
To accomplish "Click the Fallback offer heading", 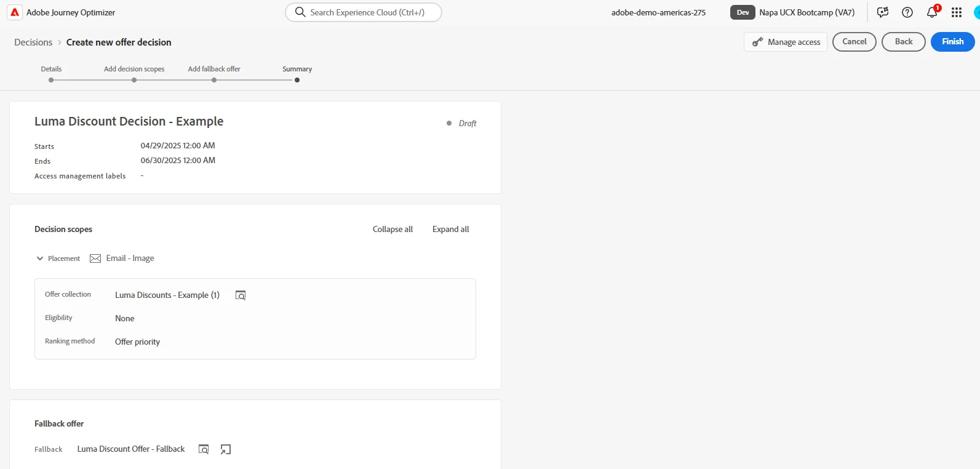I will pyautogui.click(x=59, y=423).
